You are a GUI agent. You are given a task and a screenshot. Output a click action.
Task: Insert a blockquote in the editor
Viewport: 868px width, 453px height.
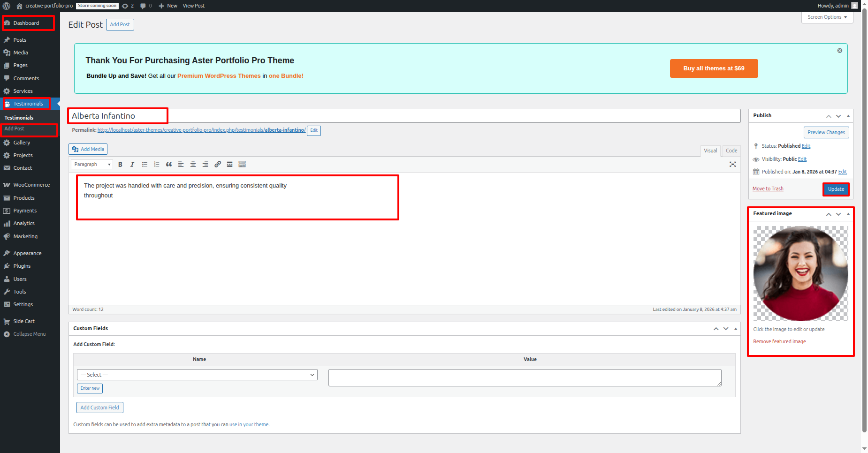pos(169,165)
